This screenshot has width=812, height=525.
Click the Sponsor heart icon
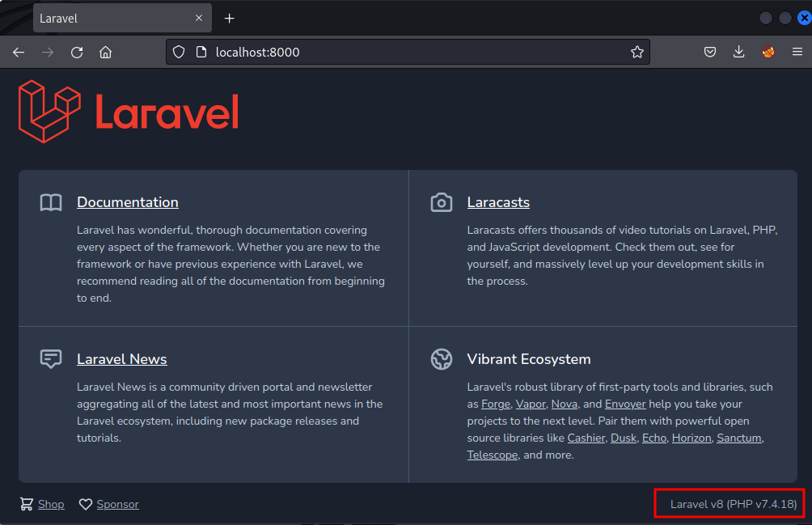point(86,504)
